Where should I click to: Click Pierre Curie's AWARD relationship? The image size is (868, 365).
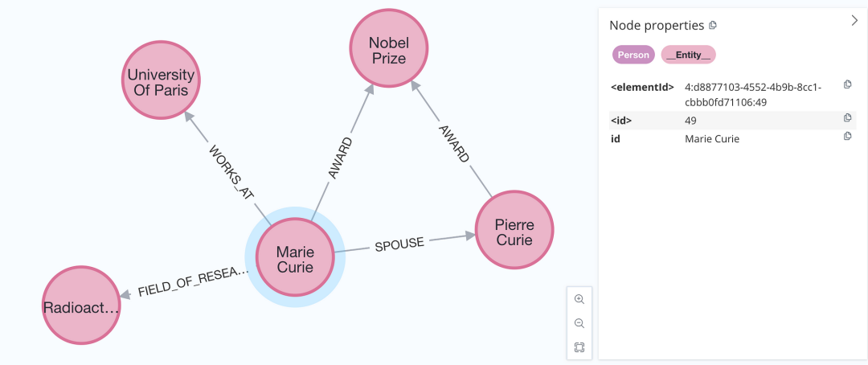tap(454, 144)
